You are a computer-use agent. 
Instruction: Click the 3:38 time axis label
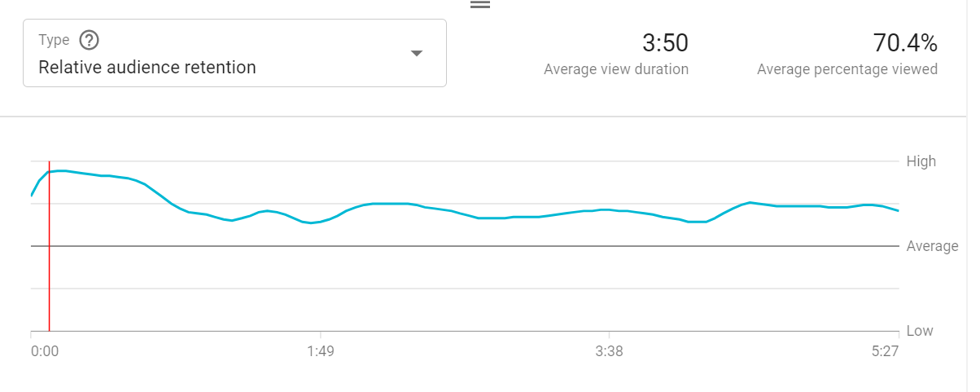[x=609, y=351]
